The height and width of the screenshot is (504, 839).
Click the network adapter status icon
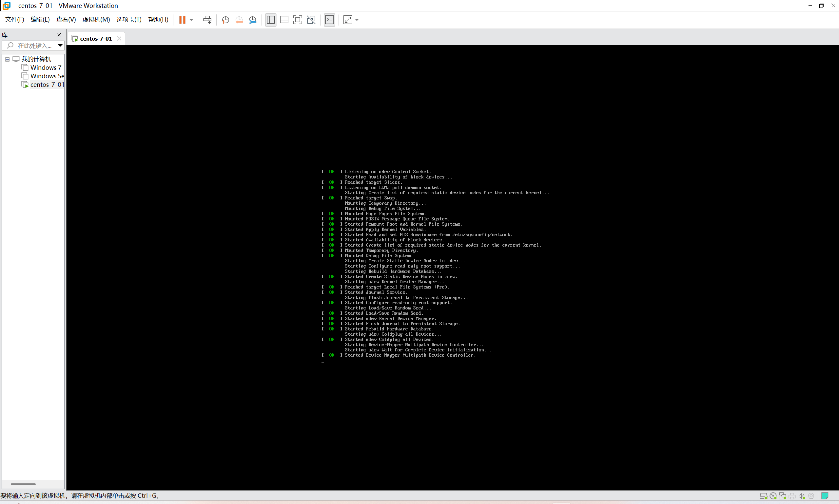coord(782,496)
